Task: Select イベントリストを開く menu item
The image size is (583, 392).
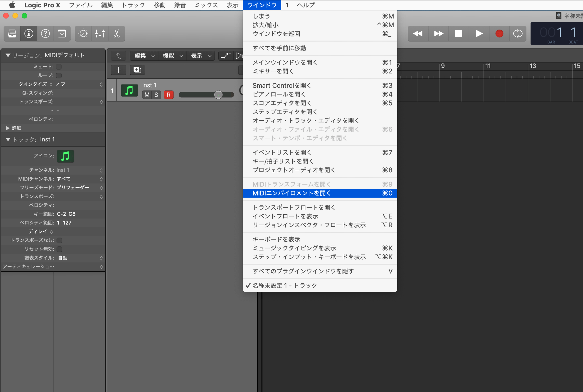Action: (x=320, y=152)
